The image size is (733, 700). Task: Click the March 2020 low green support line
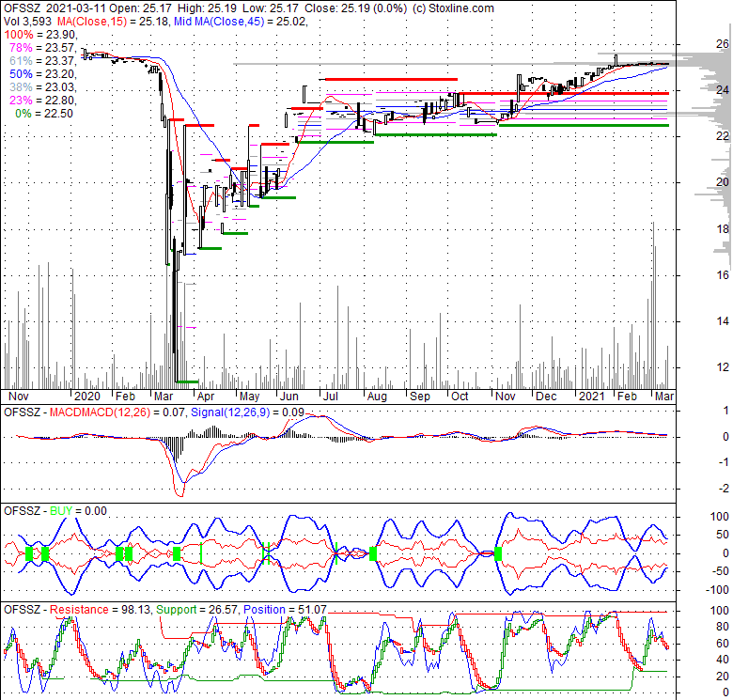(187, 381)
